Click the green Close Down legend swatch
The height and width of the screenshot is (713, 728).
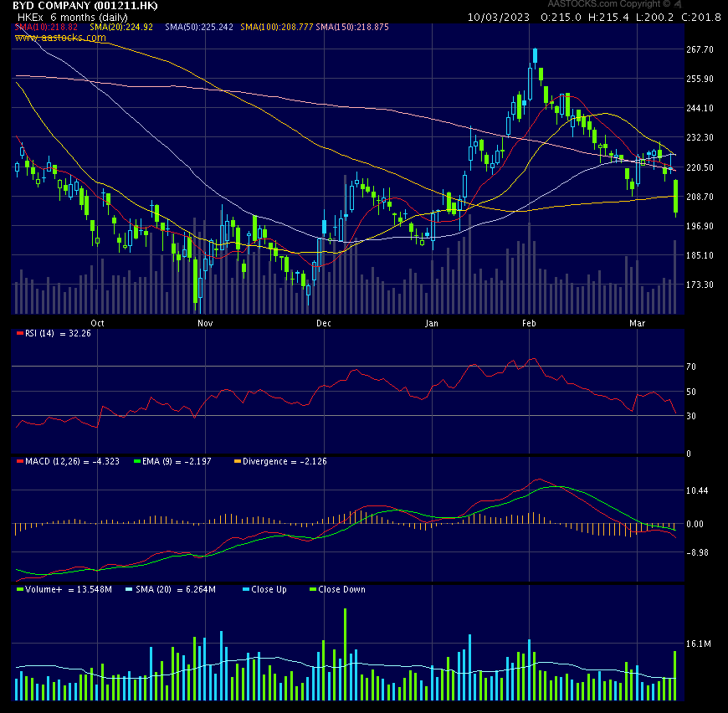pyautogui.click(x=313, y=589)
